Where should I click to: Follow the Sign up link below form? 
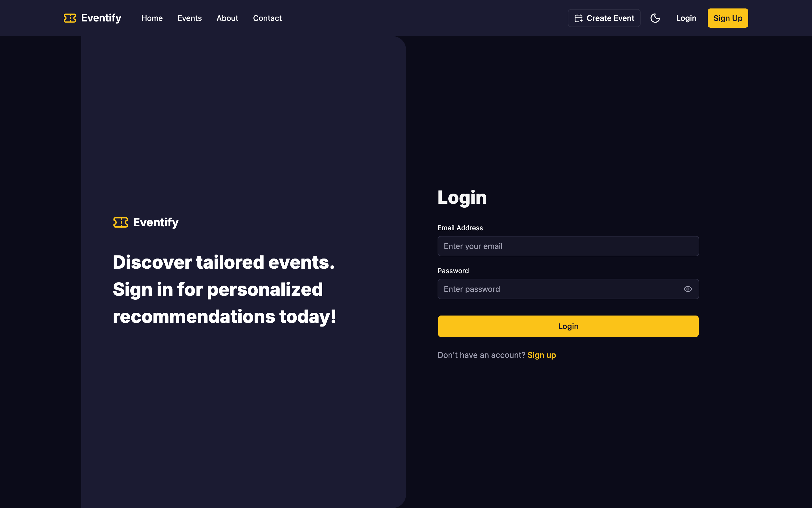(542, 355)
